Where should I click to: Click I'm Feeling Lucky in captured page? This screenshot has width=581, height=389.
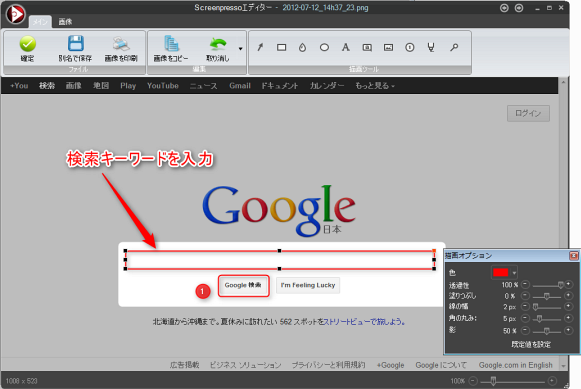click(308, 285)
